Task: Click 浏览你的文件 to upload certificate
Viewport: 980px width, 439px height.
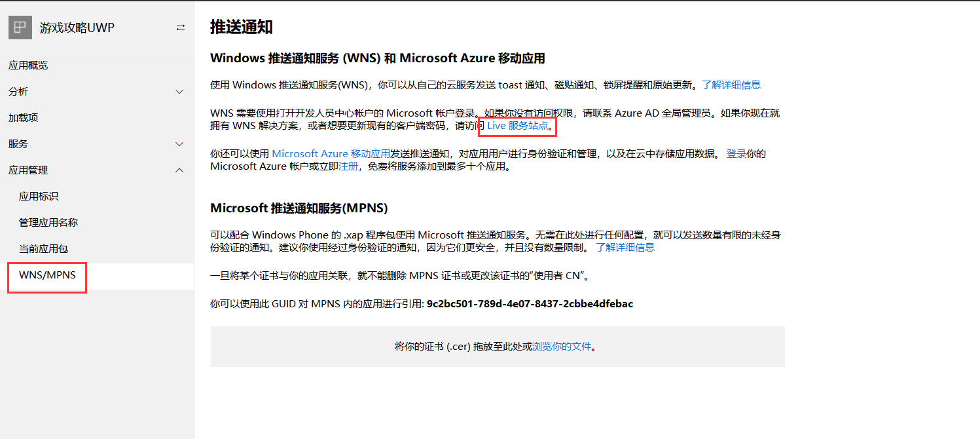Action: pos(561,347)
